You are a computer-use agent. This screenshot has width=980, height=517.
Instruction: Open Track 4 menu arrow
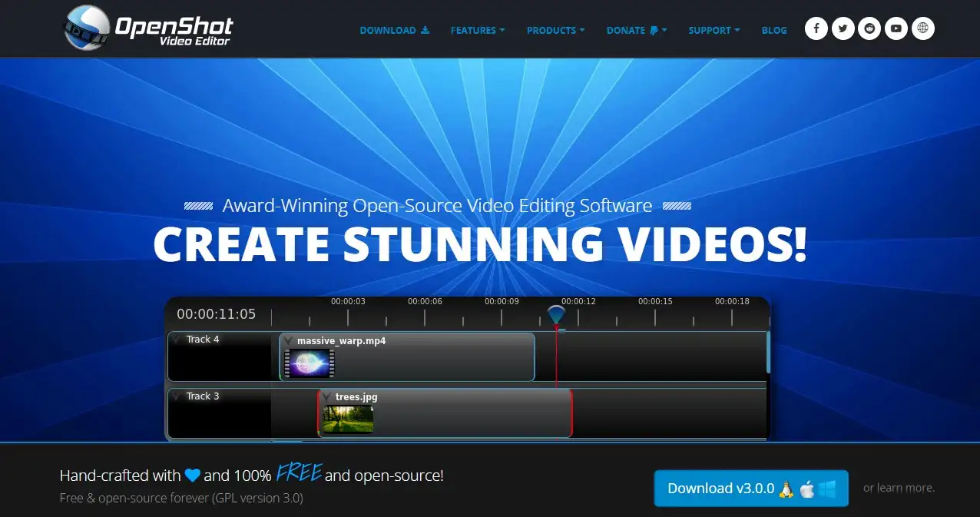point(177,340)
